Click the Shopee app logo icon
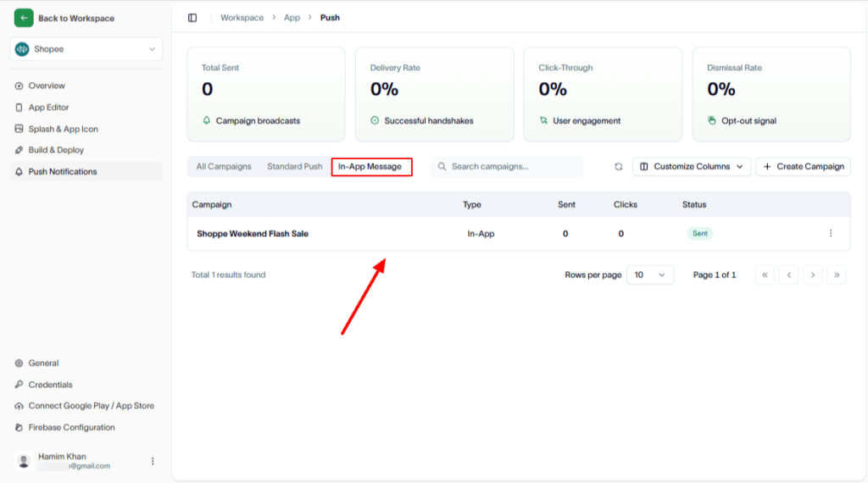 pyautogui.click(x=22, y=49)
